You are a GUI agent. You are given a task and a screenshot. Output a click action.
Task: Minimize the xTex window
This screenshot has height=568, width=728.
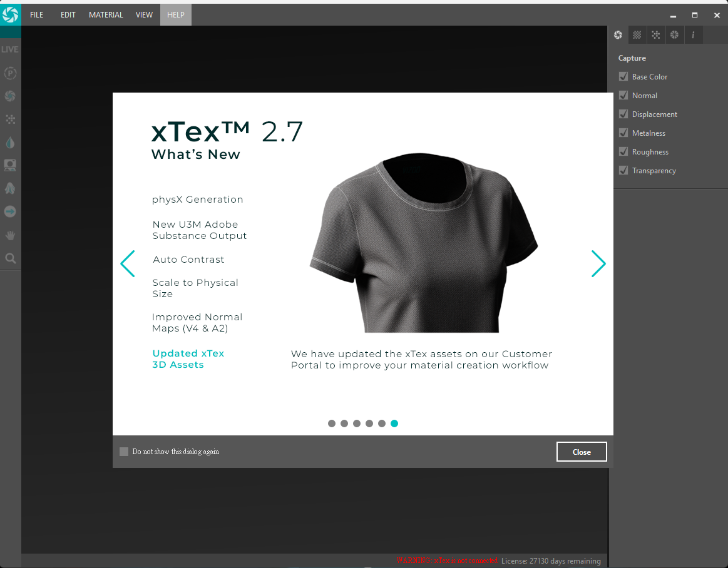[x=673, y=15]
